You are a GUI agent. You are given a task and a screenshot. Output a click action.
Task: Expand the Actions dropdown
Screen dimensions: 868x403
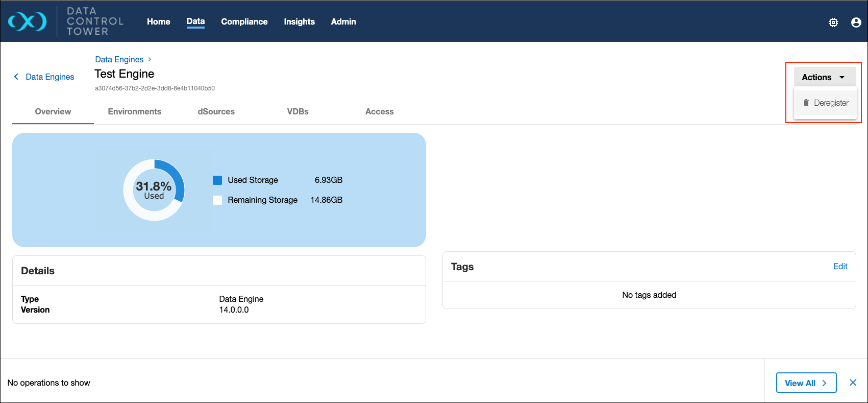tap(824, 77)
